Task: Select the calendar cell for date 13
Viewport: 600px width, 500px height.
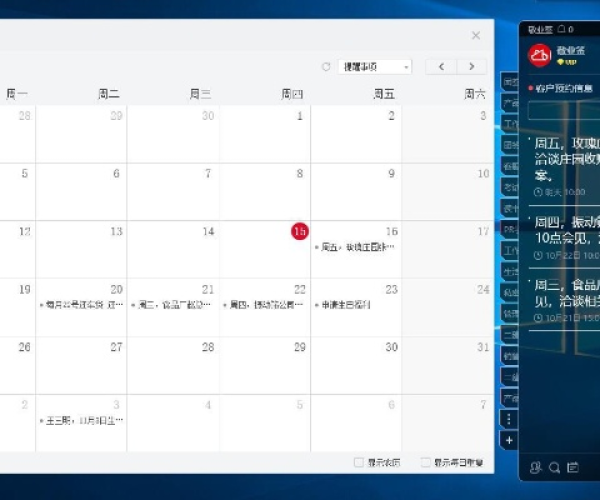Action: coord(81,250)
